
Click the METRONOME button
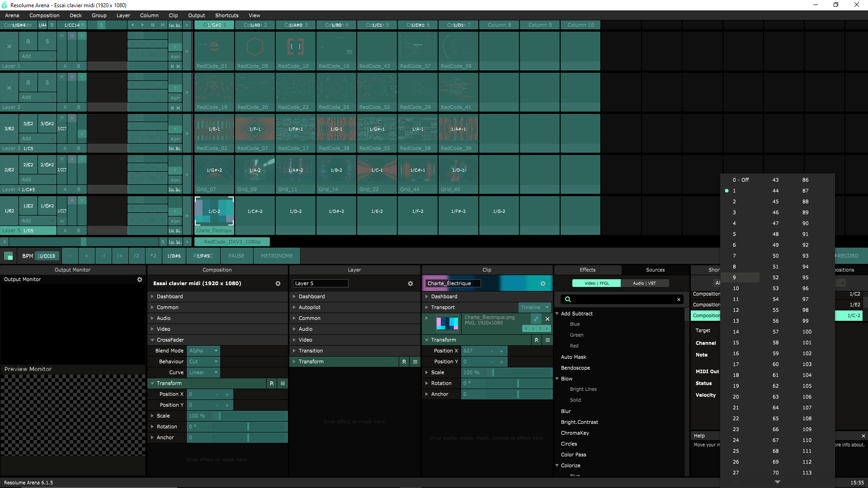[x=277, y=256]
